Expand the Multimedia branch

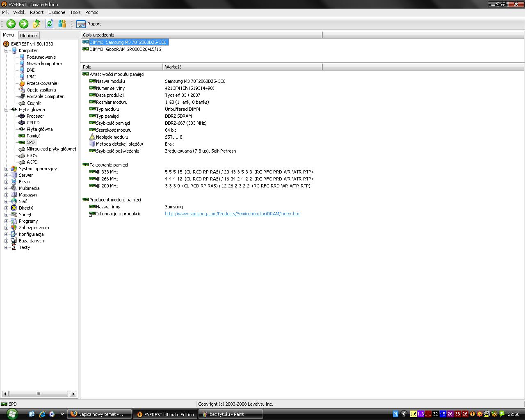[x=7, y=188]
